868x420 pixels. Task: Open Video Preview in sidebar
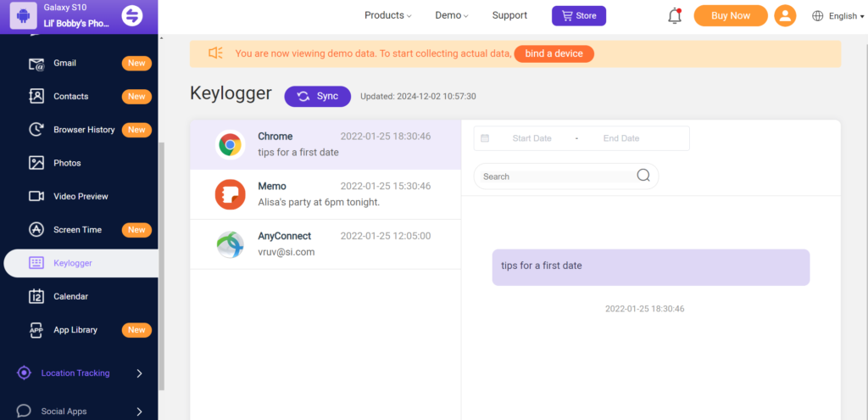79,196
